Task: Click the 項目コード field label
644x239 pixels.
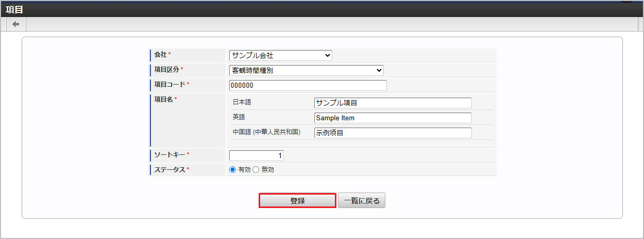Action: tap(170, 84)
